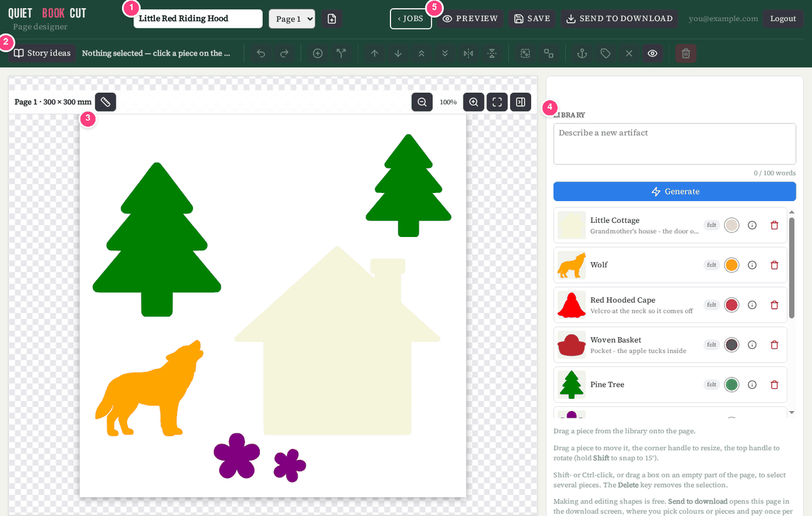Image resolution: width=812 pixels, height=516 pixels.
Task: Click the single down arrow icon
Action: coord(398,53)
